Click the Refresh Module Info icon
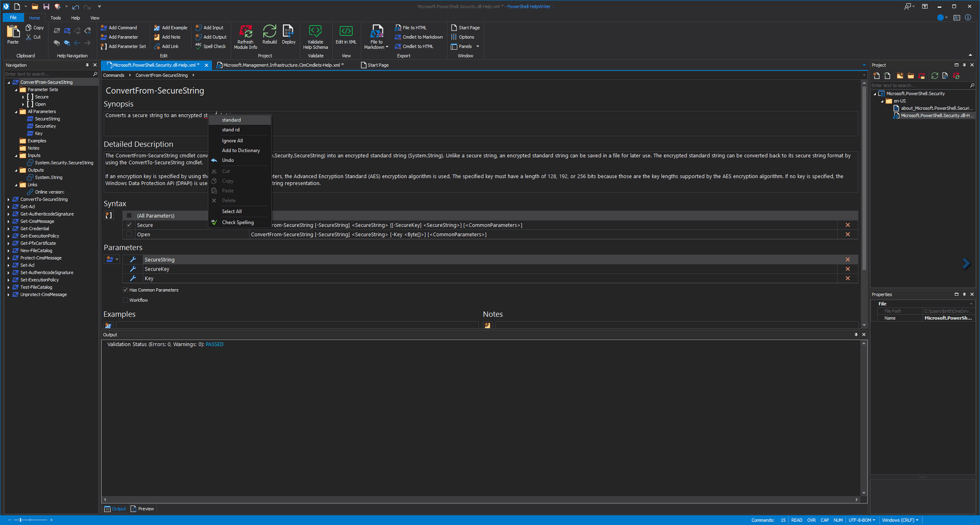 pos(245,37)
